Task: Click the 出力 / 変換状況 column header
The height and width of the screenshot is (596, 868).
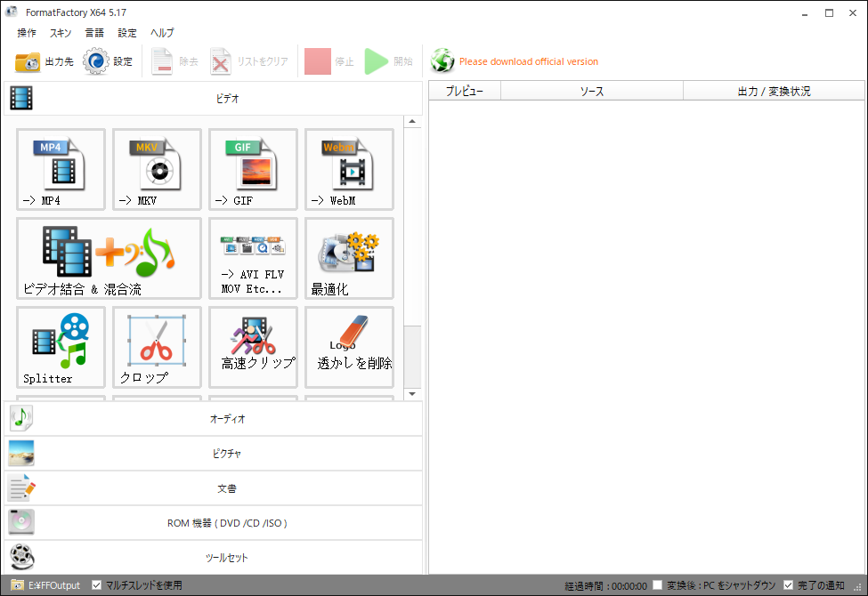Action: 774,92
